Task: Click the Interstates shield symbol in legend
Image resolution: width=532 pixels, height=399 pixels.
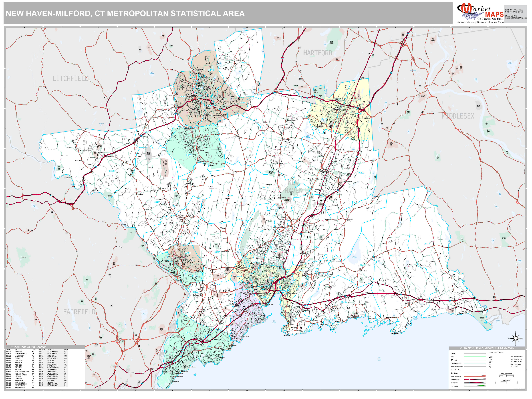Action: 470,383
